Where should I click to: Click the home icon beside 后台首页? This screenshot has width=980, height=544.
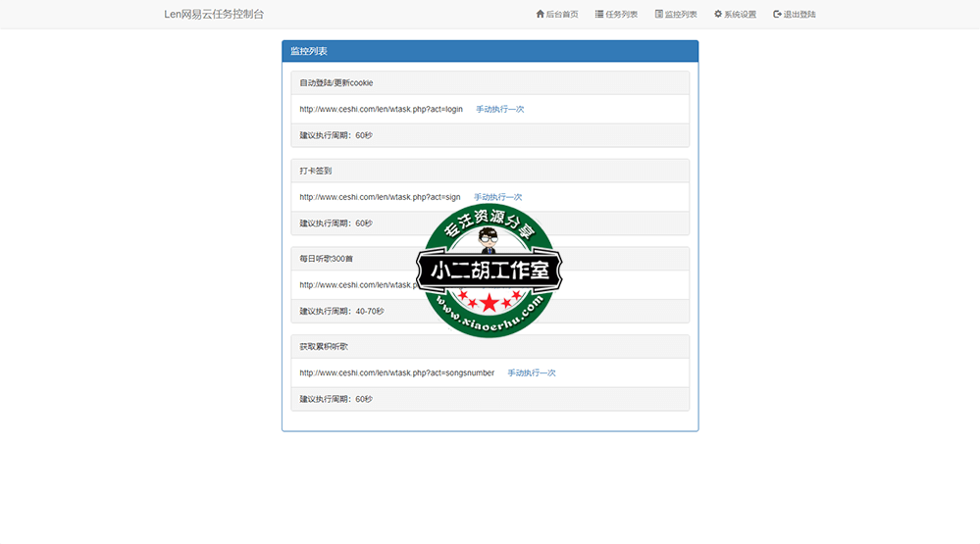pyautogui.click(x=540, y=15)
